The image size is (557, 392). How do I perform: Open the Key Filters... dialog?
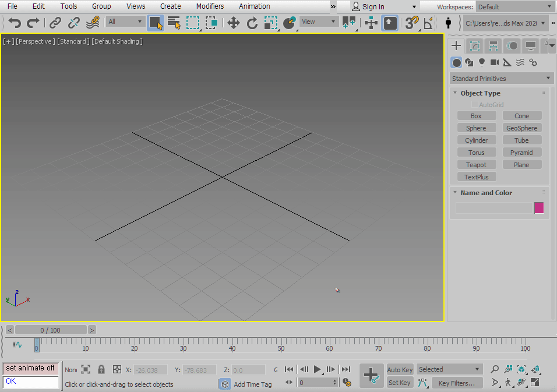pos(457,383)
